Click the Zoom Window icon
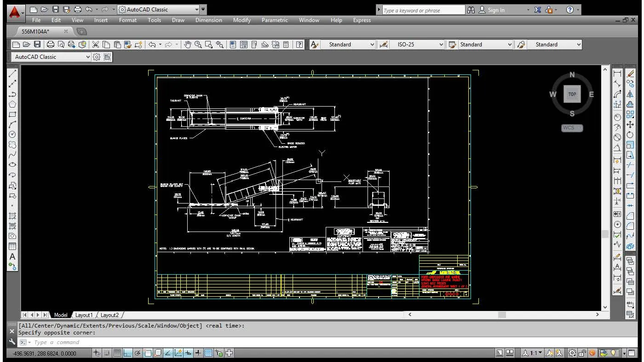Screen dimensions: 644x362 [209, 45]
